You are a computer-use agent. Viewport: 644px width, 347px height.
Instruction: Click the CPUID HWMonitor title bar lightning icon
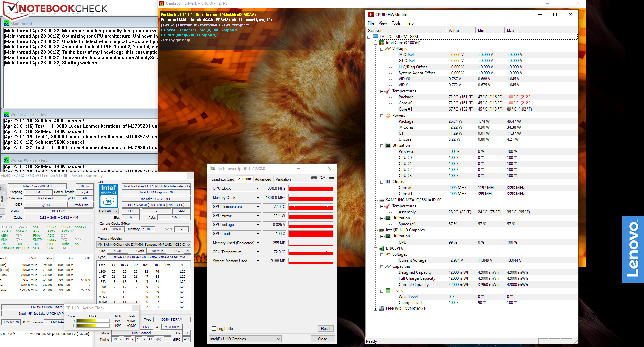(371, 14)
